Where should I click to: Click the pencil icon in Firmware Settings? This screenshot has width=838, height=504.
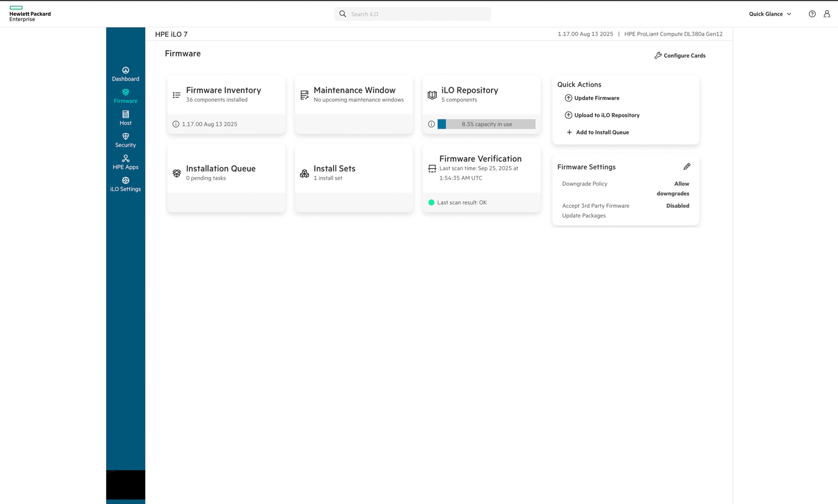point(687,167)
